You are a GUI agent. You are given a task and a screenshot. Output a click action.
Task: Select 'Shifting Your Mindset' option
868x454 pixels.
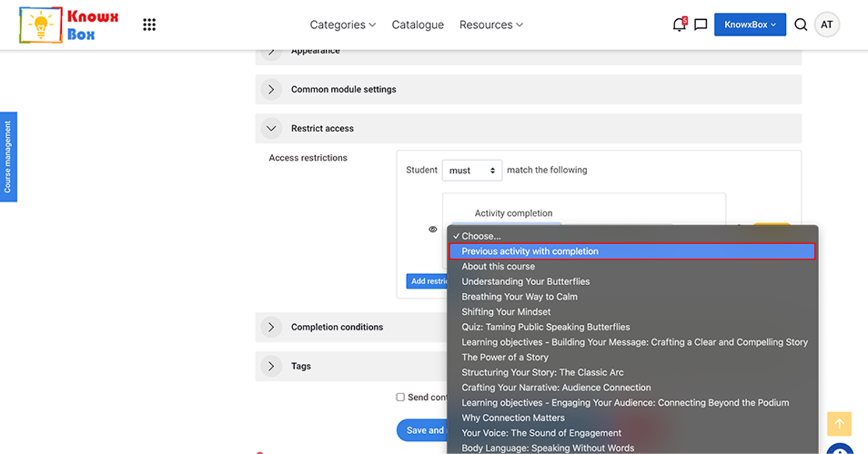coord(632,312)
